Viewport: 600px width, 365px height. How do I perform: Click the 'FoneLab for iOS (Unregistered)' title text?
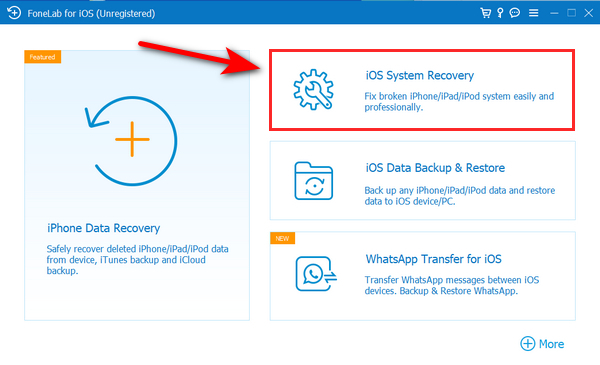point(91,13)
